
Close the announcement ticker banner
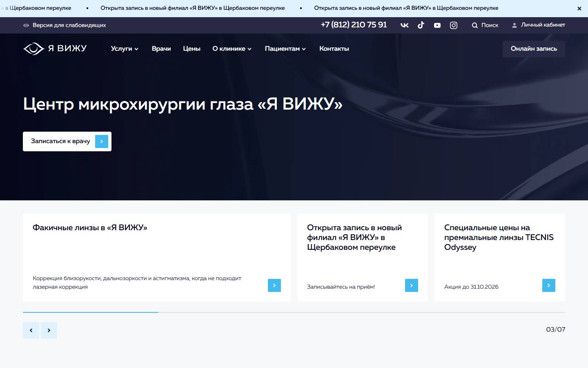point(579,9)
